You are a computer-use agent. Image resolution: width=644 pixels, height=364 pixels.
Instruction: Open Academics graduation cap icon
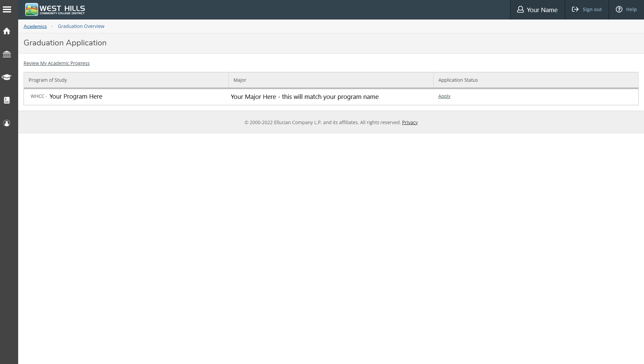click(x=7, y=77)
